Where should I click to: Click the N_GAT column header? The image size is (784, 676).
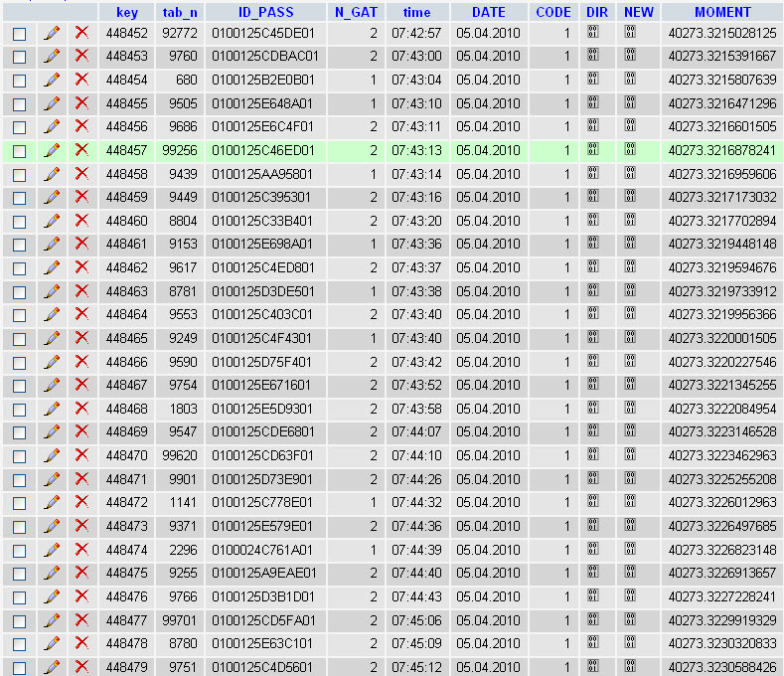click(x=356, y=13)
